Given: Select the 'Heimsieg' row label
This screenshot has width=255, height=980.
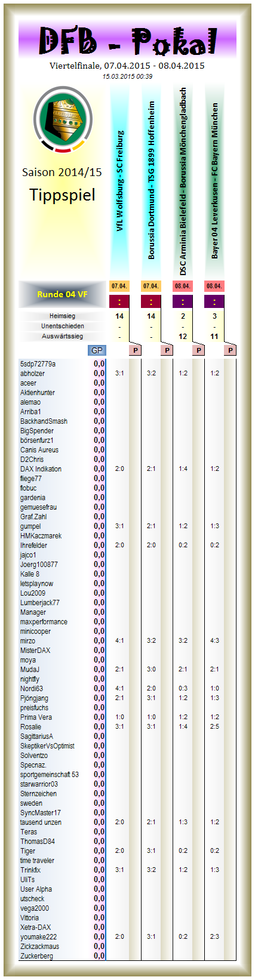Looking at the screenshot, I should tap(62, 316).
